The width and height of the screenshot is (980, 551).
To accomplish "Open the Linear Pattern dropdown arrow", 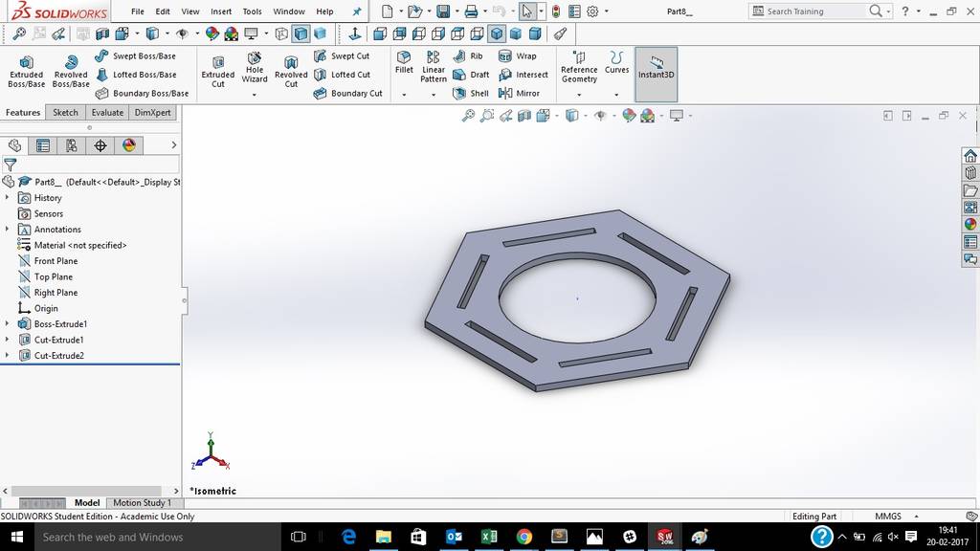I will coord(434,95).
